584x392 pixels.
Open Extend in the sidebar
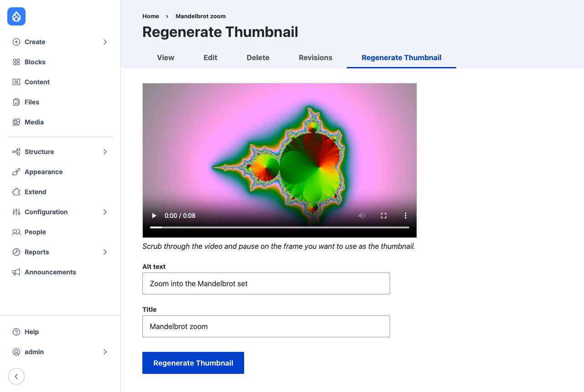coord(60,192)
